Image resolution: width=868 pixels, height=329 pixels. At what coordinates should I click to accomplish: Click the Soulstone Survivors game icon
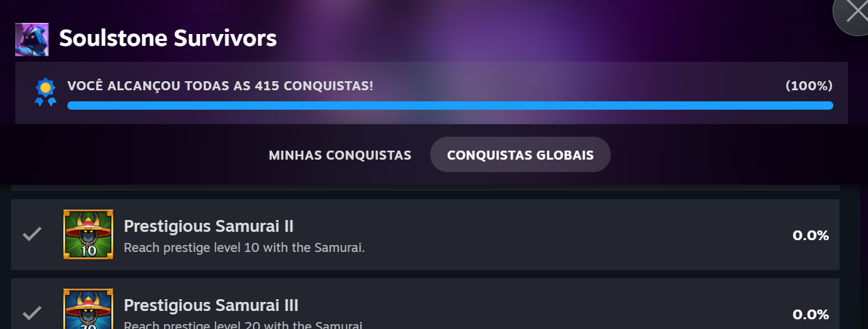click(x=32, y=39)
